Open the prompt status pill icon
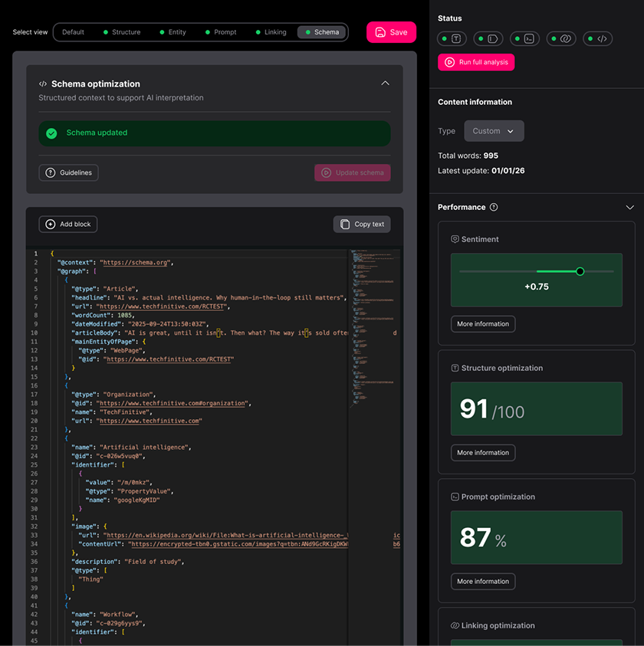Viewport: 644px width, 646px height. (525, 39)
